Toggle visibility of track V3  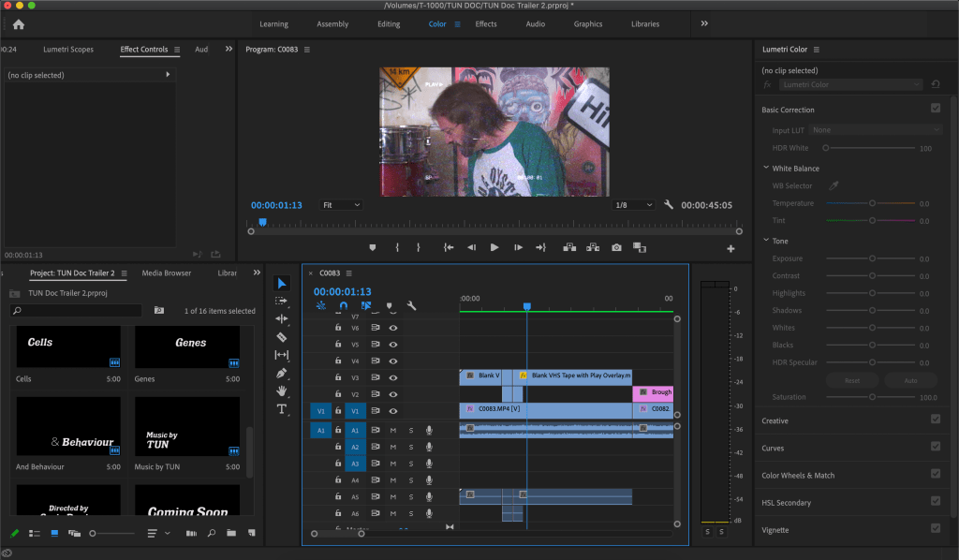393,377
